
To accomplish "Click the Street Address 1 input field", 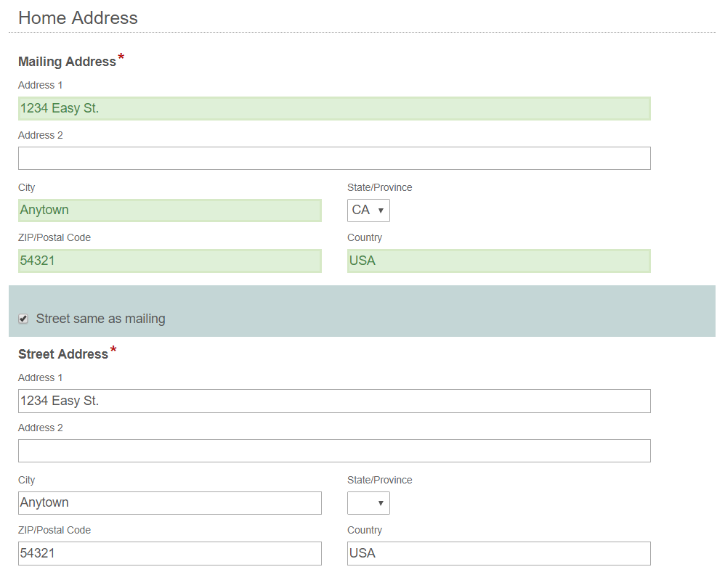I will pos(334,401).
